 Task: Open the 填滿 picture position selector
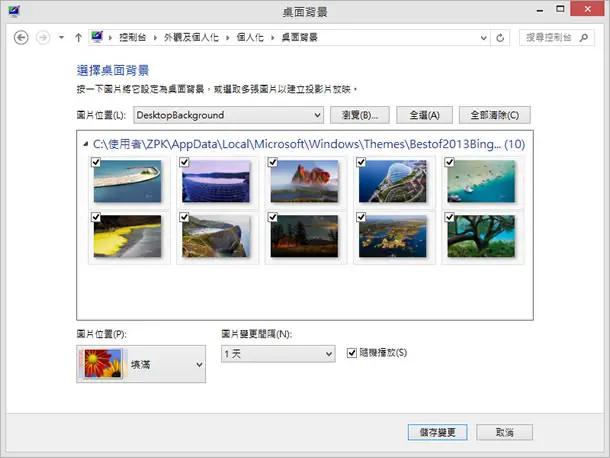click(x=141, y=364)
